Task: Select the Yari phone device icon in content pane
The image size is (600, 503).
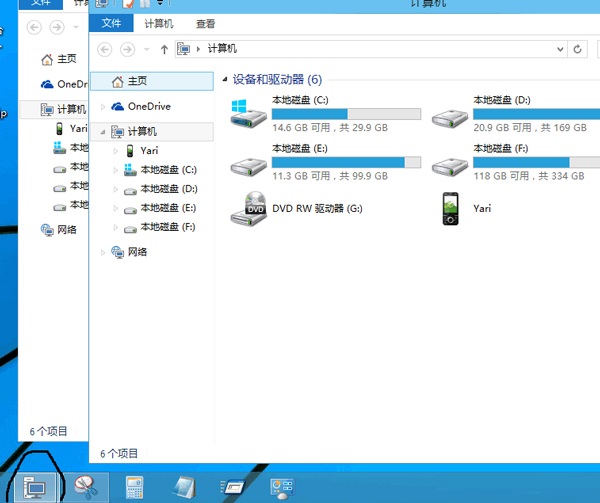Action: pyautogui.click(x=450, y=208)
